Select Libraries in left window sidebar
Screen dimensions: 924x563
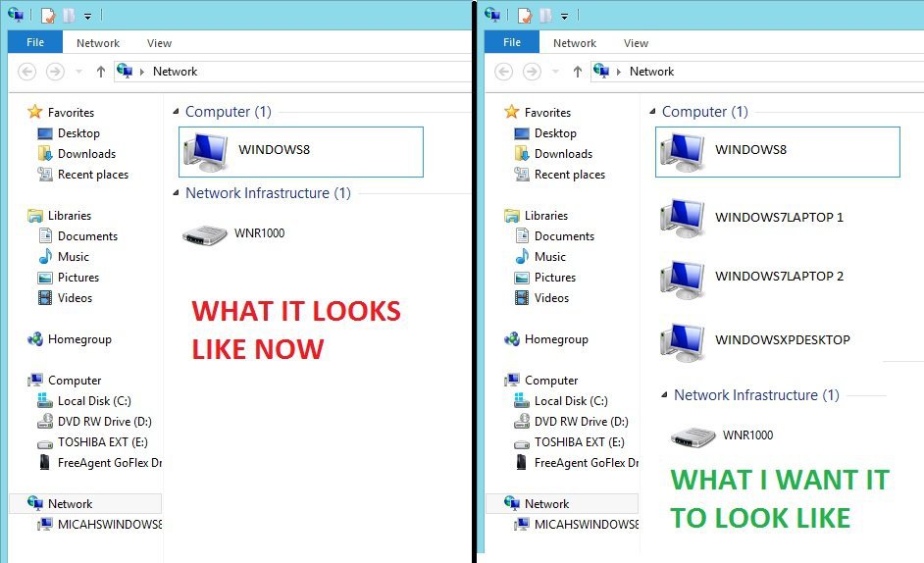(60, 216)
